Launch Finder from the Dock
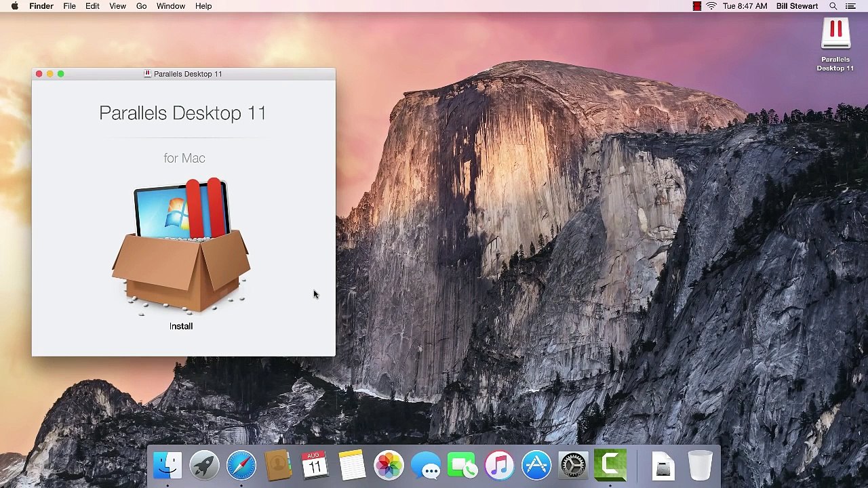 [167, 466]
